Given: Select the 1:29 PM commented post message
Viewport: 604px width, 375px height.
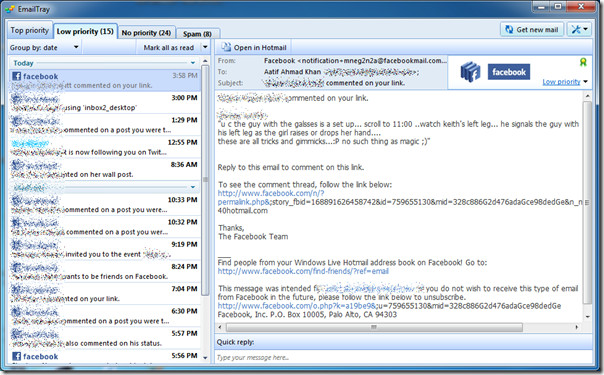Looking at the screenshot, I should (x=105, y=125).
